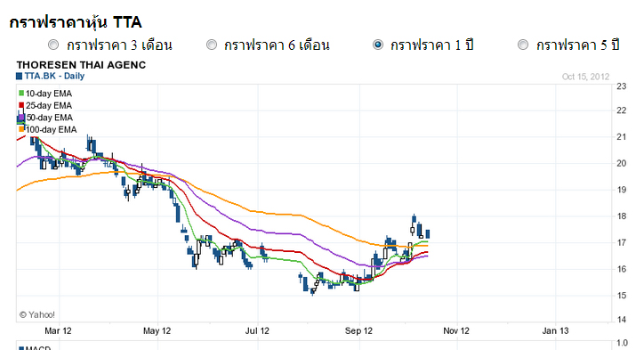This screenshot has height=350, width=644.
Task: Click the 18 price axis value
Action: pyautogui.click(x=622, y=216)
